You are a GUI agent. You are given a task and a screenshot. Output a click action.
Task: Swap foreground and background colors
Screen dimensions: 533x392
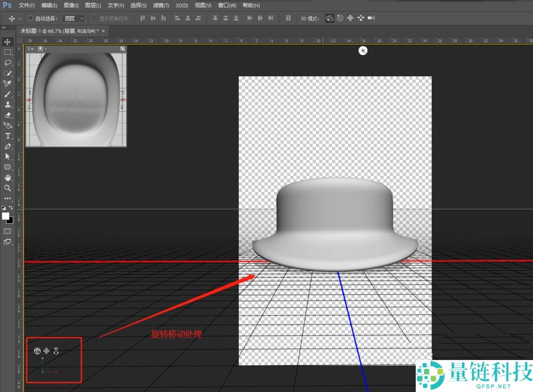(11, 208)
